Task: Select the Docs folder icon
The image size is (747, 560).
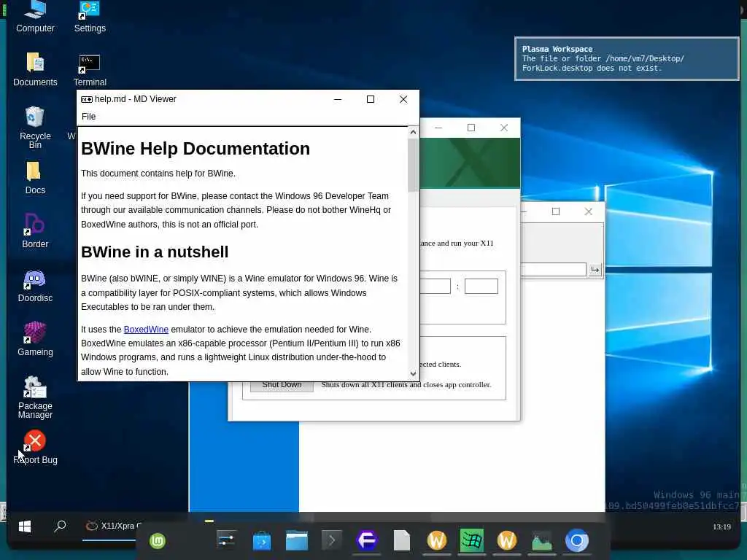Action: coord(35,178)
